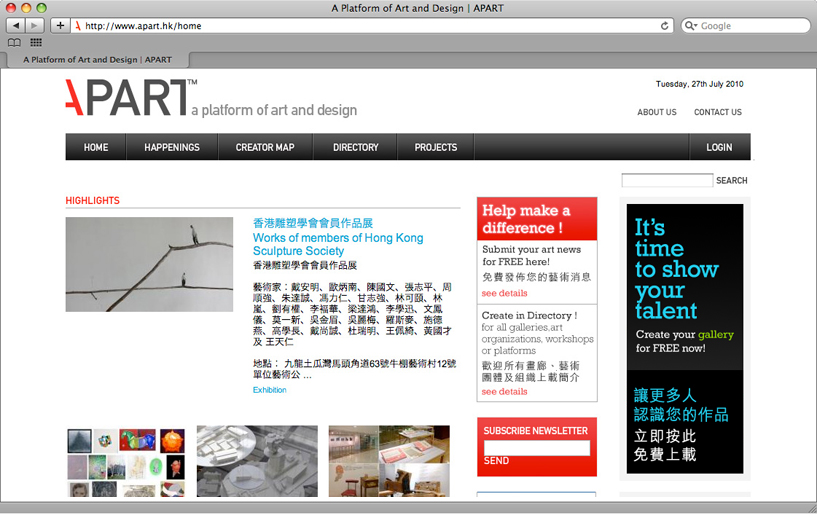Click 'Submit your art news for FREE here!'
The width and height of the screenshot is (817, 517).
click(x=531, y=255)
